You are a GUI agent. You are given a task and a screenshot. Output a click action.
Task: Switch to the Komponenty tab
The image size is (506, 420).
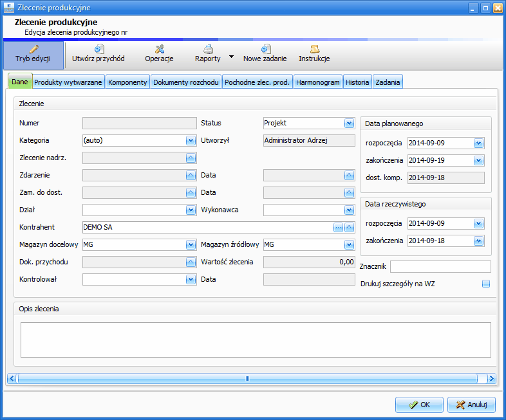[127, 82]
